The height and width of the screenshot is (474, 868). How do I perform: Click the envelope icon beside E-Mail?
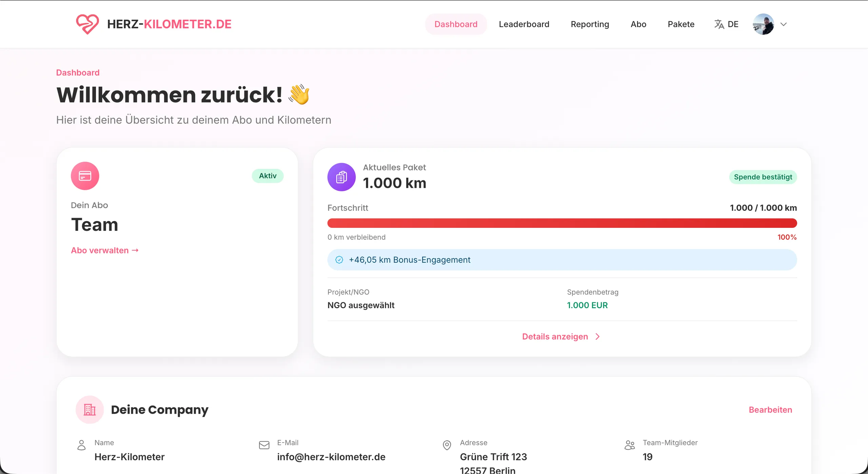(x=264, y=445)
